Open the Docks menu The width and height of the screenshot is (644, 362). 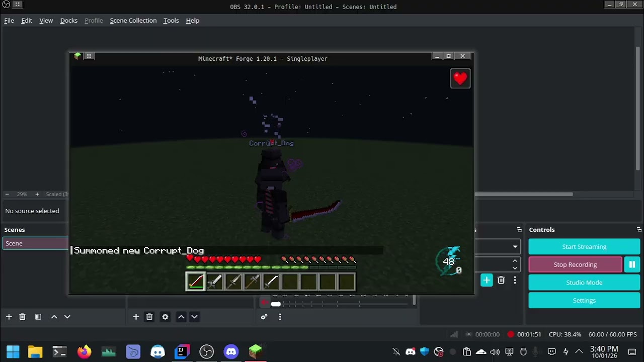(68, 21)
